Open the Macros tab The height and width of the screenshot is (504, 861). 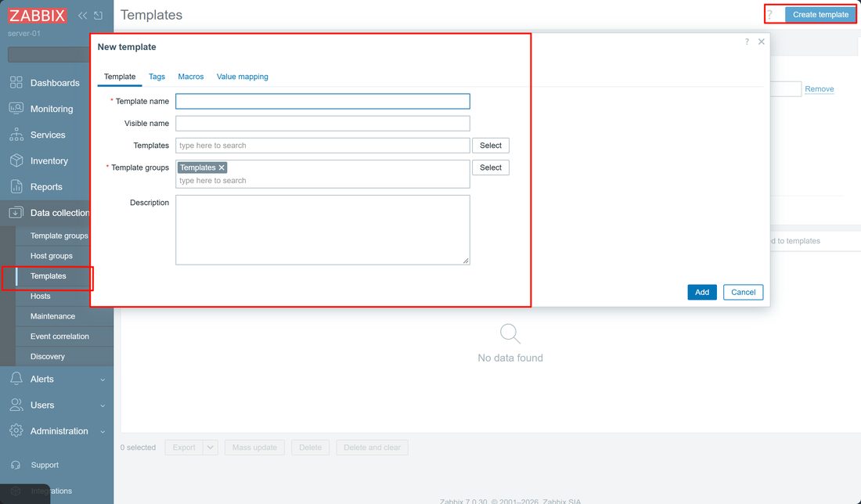[x=190, y=77]
